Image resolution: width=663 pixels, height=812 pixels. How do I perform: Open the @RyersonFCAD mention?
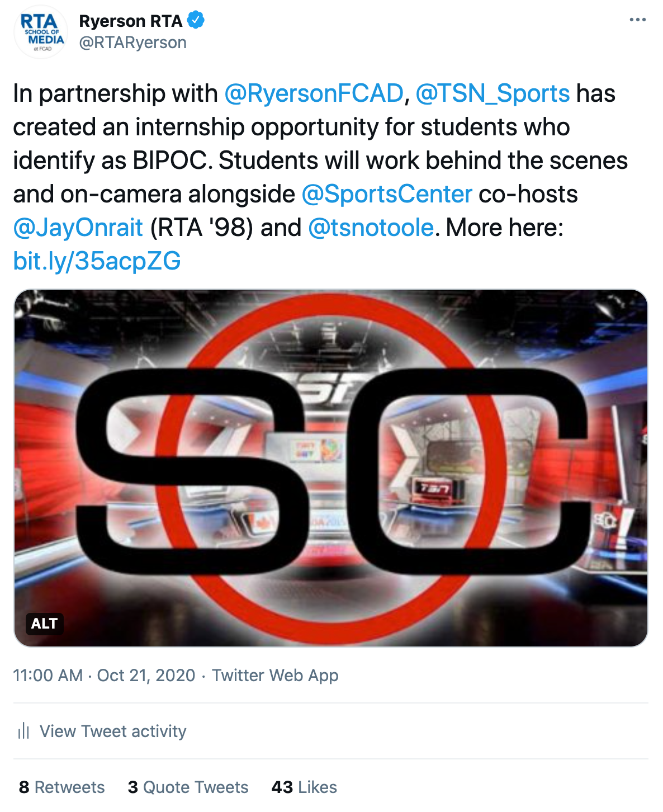pyautogui.click(x=314, y=93)
